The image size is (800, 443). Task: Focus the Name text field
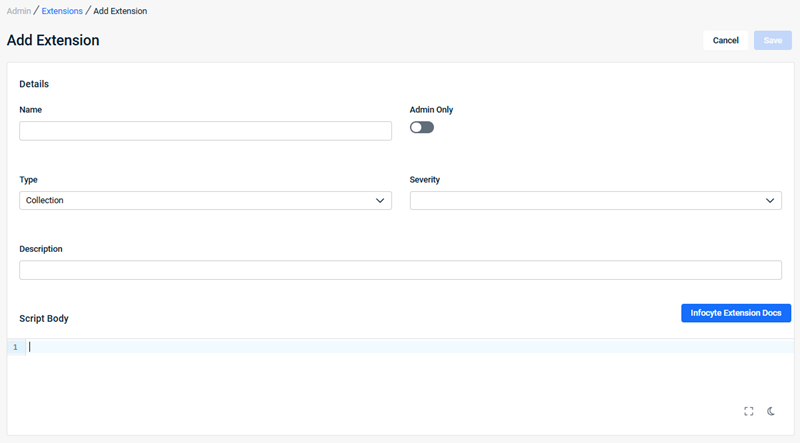point(205,131)
